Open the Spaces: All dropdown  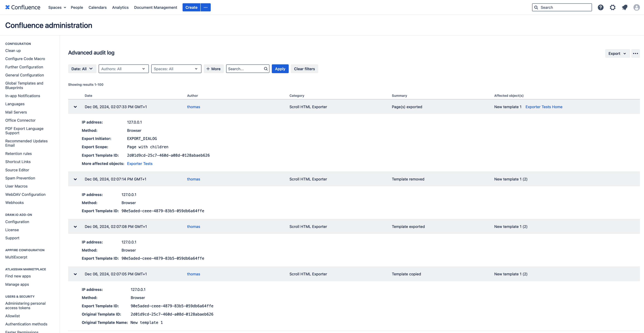pos(176,69)
